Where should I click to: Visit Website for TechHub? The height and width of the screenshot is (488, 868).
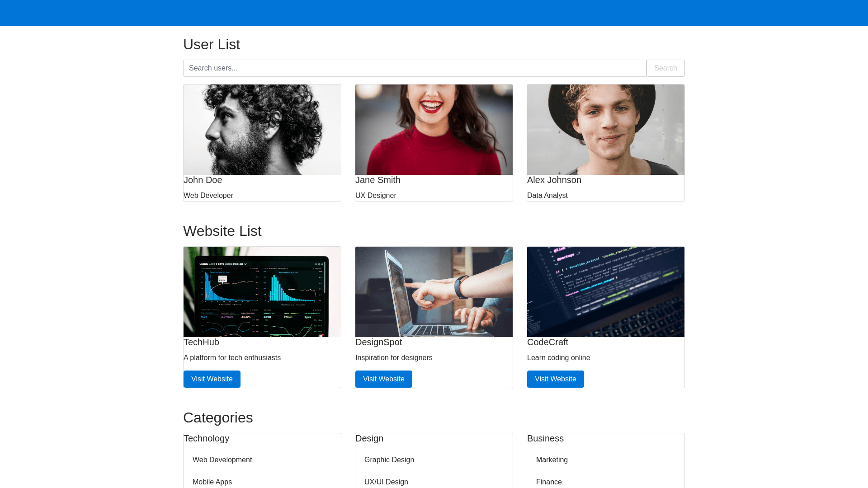pyautogui.click(x=212, y=379)
